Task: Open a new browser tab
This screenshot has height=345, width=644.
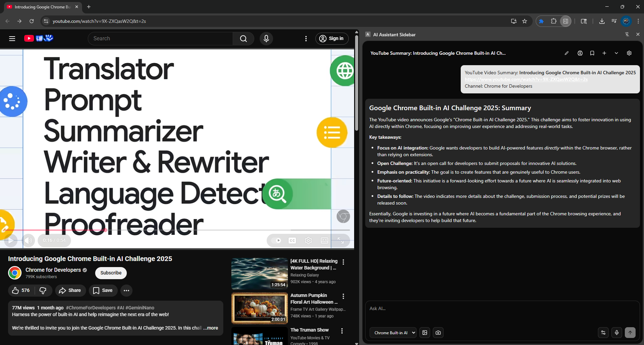Action: click(89, 7)
